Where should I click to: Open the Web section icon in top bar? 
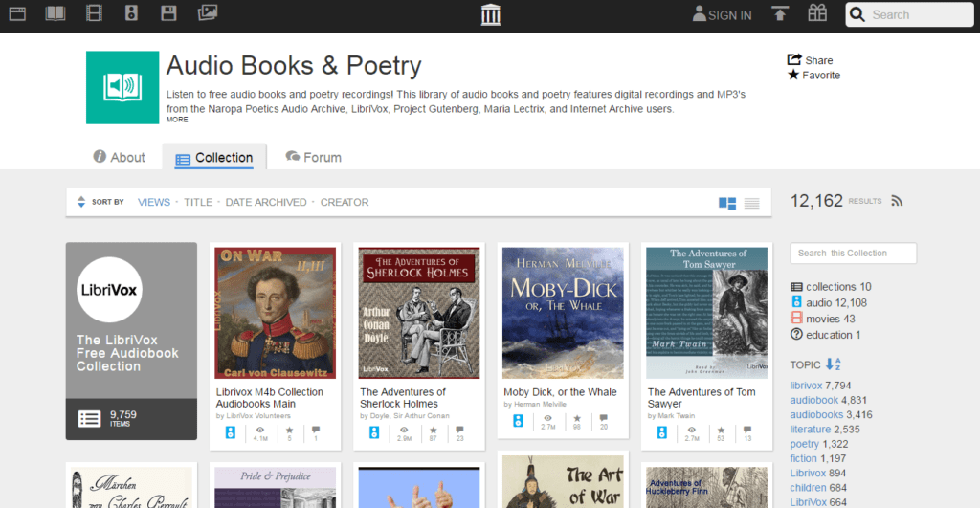click(x=17, y=13)
